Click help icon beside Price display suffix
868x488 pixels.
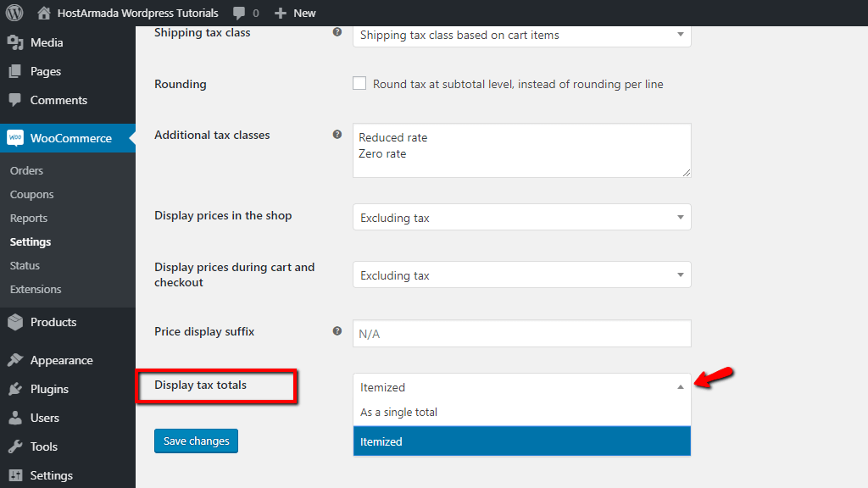(337, 331)
